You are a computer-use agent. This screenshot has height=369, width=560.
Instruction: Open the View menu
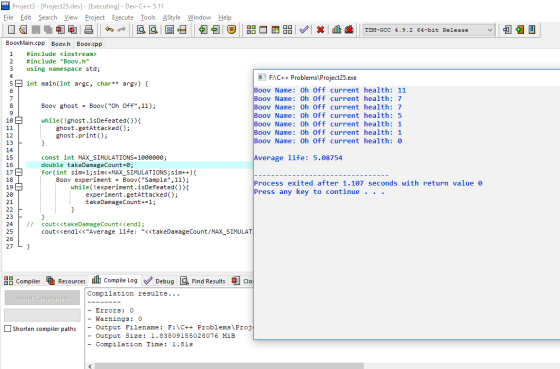[71, 18]
